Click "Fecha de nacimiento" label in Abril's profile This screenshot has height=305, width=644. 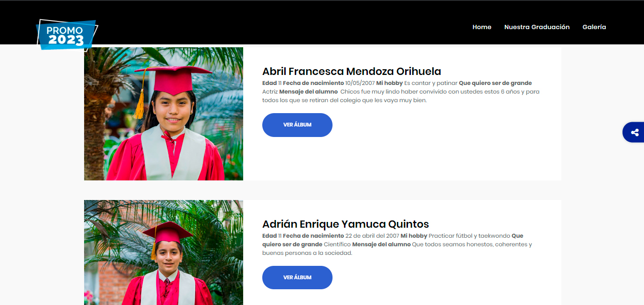click(x=313, y=83)
